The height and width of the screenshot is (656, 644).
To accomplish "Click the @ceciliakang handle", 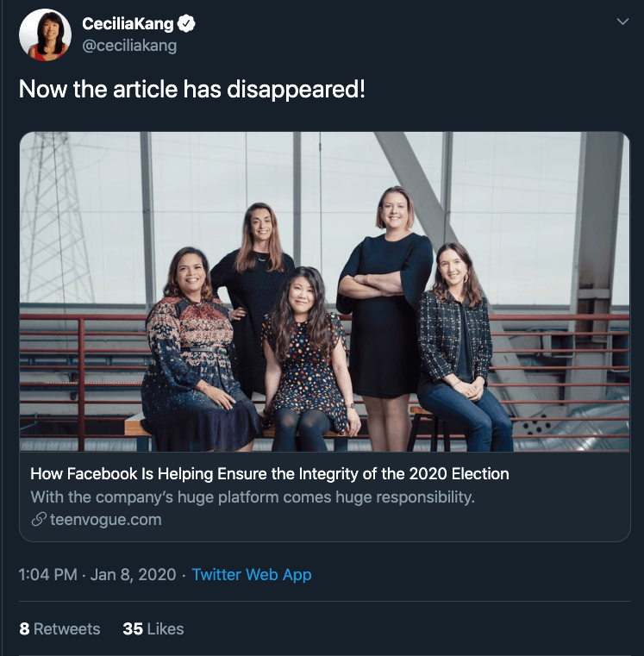I will point(129,47).
